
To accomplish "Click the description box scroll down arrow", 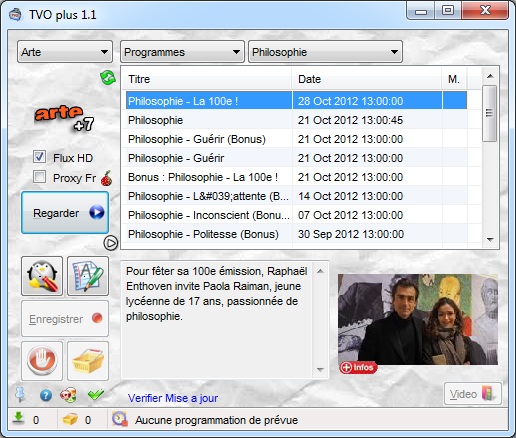I will click(320, 369).
